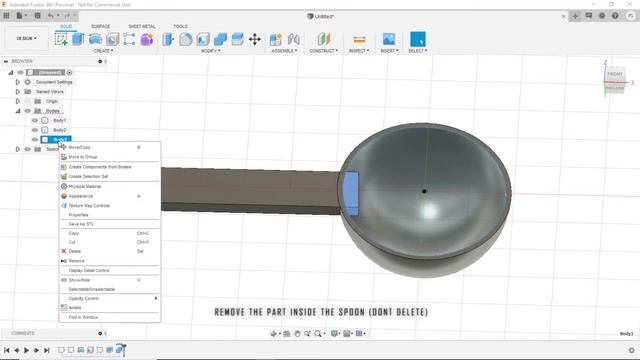
Task: Click the Offset Plane construct icon
Action: (323, 39)
